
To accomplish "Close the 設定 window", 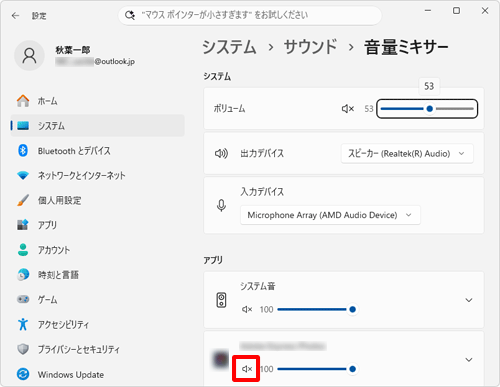I will click(x=485, y=11).
